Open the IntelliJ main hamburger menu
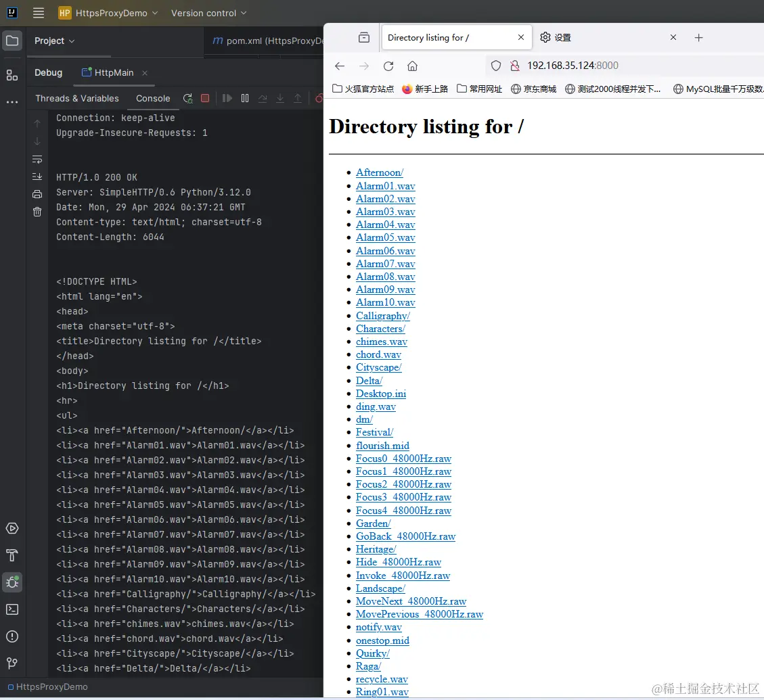The height and width of the screenshot is (700, 764). point(39,13)
